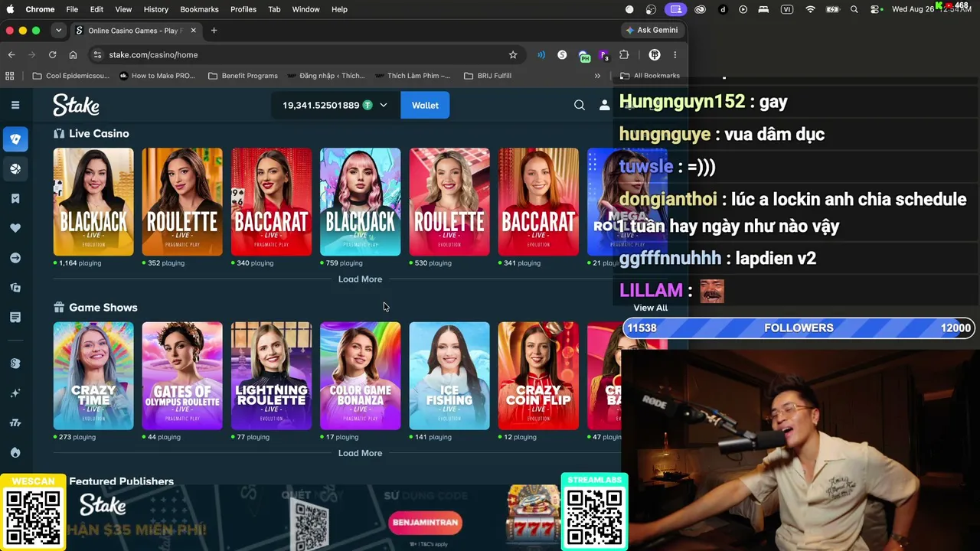
Task: Open the Chrome Extensions puzzle icon
Action: click(x=624, y=55)
